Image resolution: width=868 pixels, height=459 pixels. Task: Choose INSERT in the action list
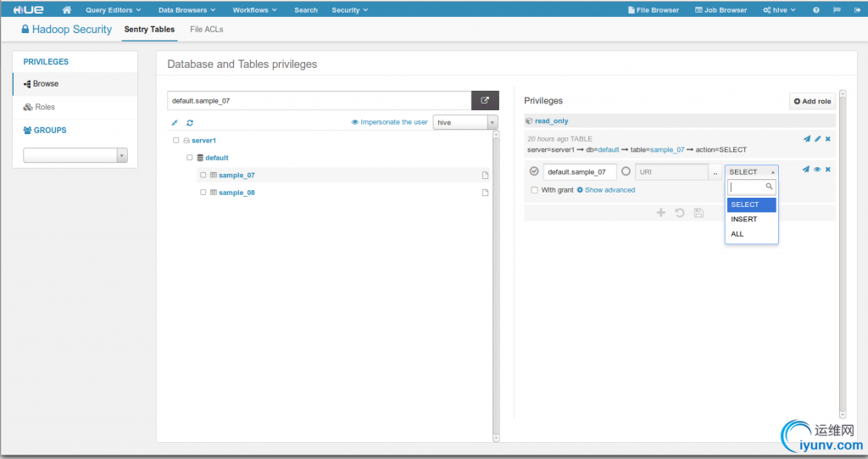click(752, 219)
